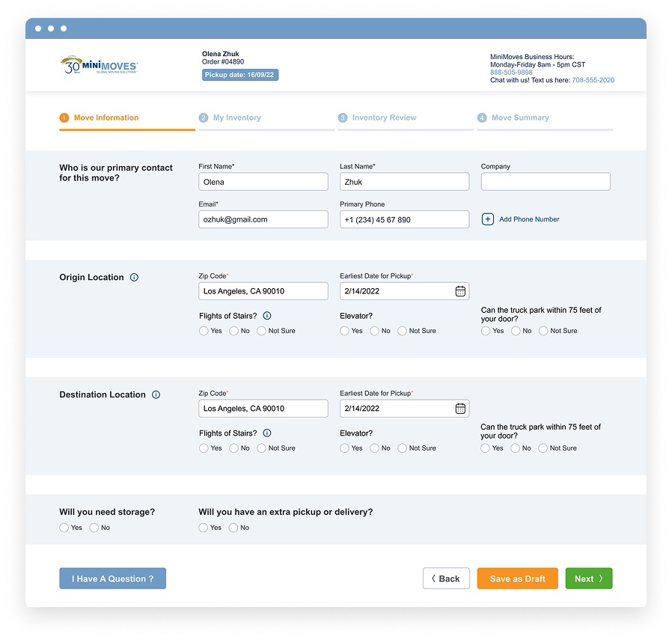Choose Yes for Will you need storage
This screenshot has height=640, width=672.
(64, 528)
